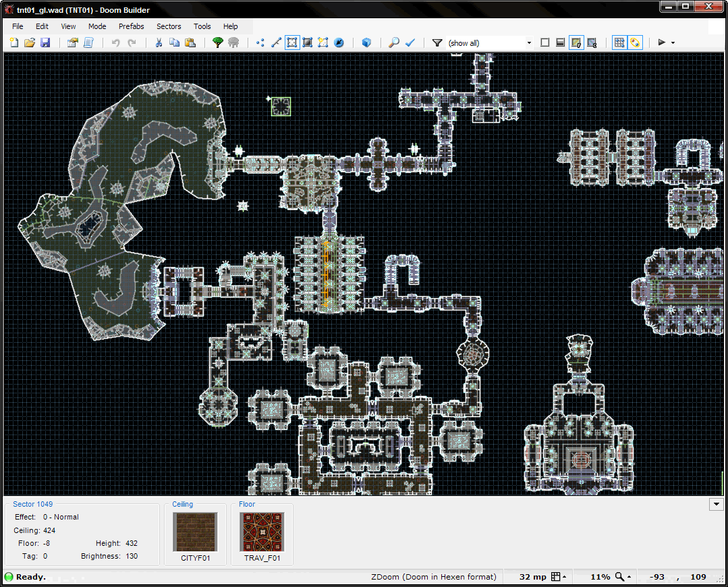Toggle Merge Geometry button

[x=635, y=43]
